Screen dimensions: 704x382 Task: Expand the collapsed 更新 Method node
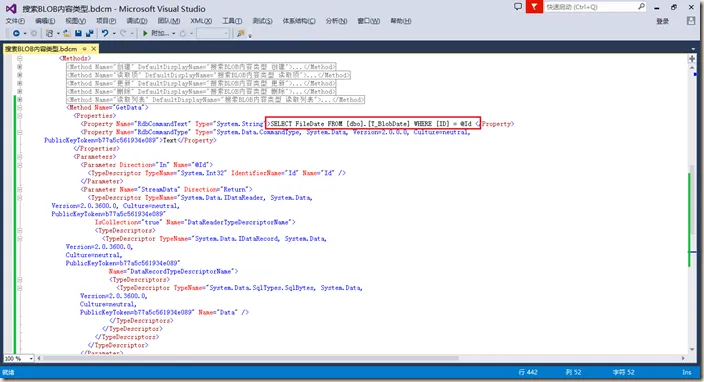tap(19, 83)
